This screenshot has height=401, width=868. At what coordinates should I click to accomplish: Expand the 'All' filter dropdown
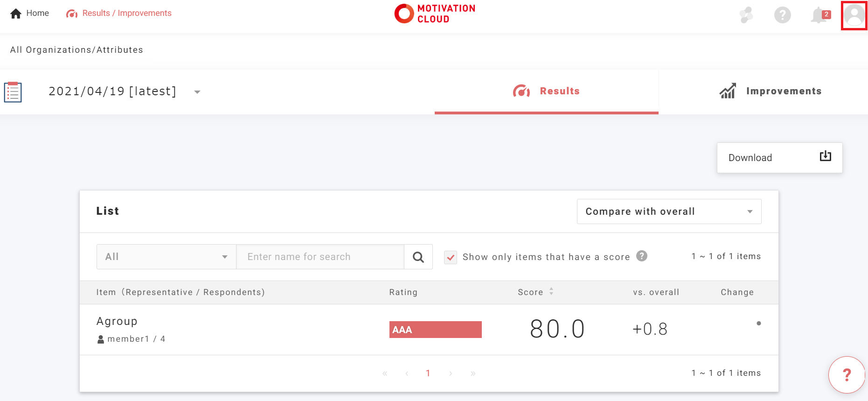[166, 257]
